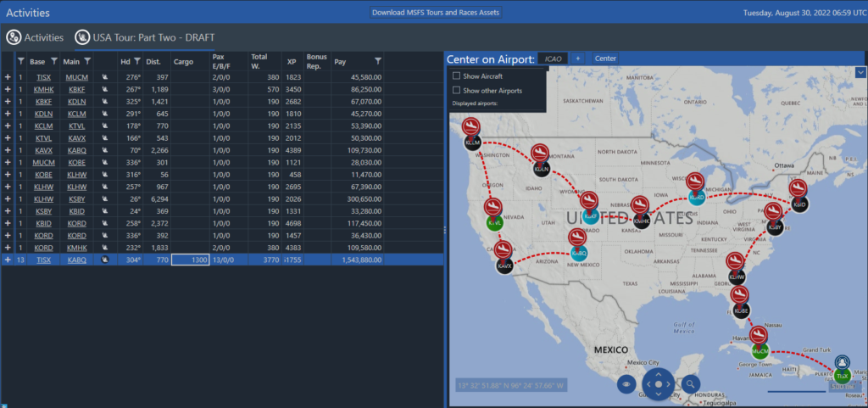The width and height of the screenshot is (868, 408).
Task: Expand the KBID to KORD row
Action: (x=8, y=224)
